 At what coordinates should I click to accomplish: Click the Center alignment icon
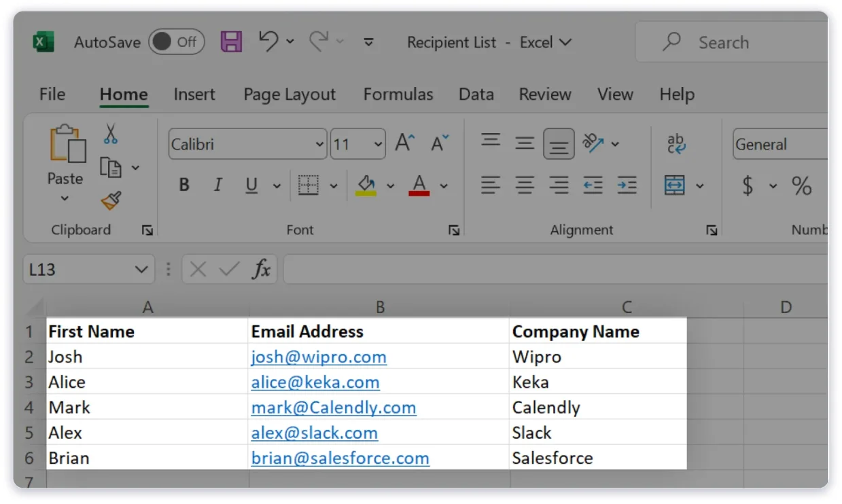[525, 185]
